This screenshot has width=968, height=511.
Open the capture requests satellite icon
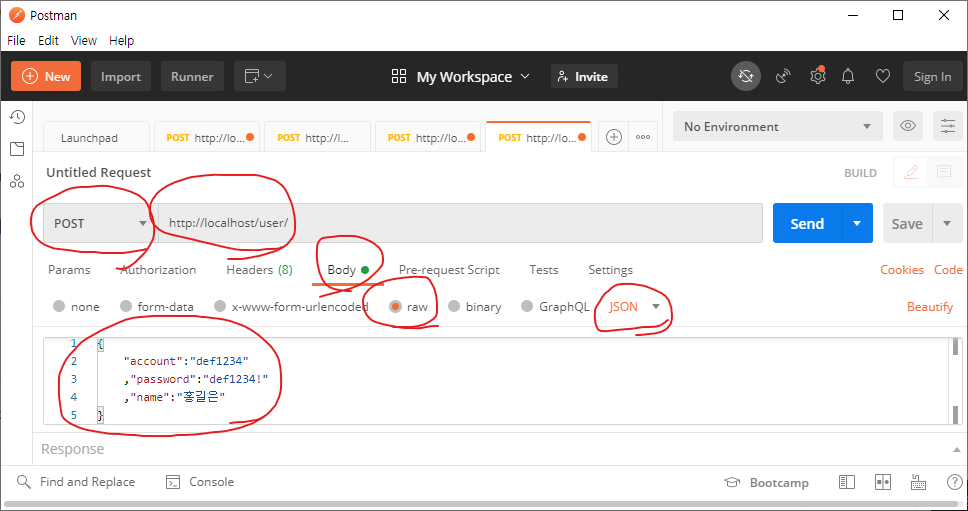point(783,77)
